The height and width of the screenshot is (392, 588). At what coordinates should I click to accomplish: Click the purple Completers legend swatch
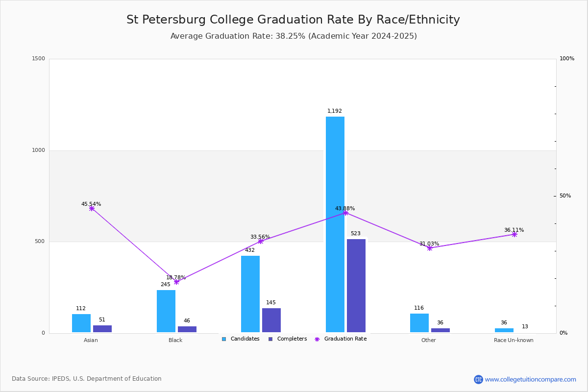click(270, 339)
